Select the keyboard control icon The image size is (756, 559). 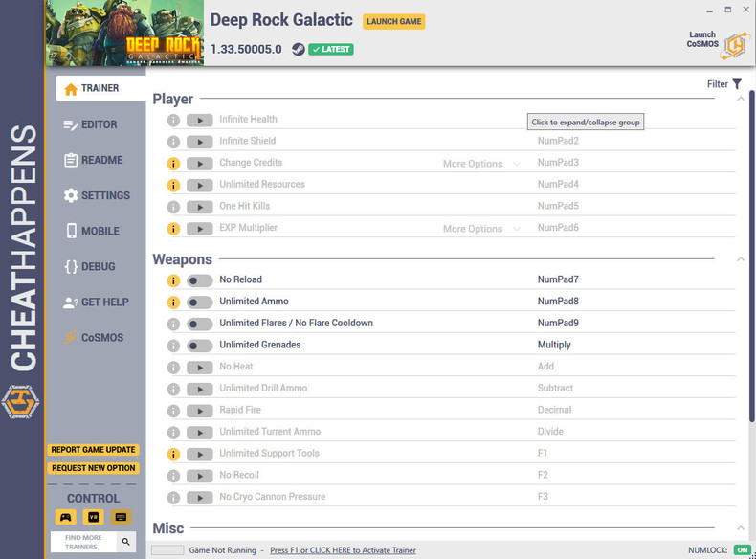point(121,517)
